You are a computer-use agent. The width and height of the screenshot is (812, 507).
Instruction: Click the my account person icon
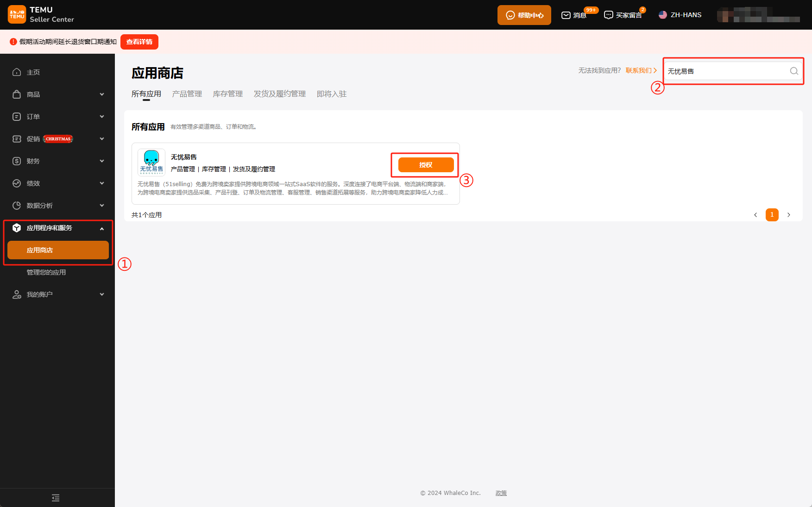(17, 294)
